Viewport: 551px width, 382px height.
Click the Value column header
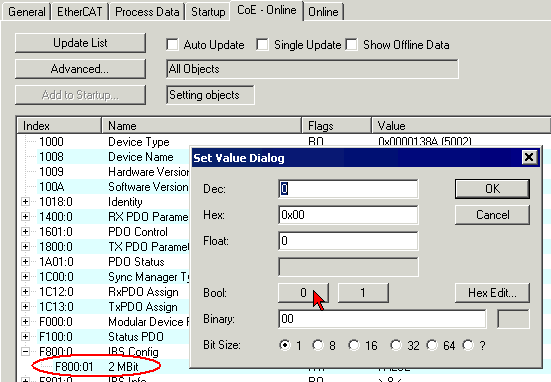(461, 126)
